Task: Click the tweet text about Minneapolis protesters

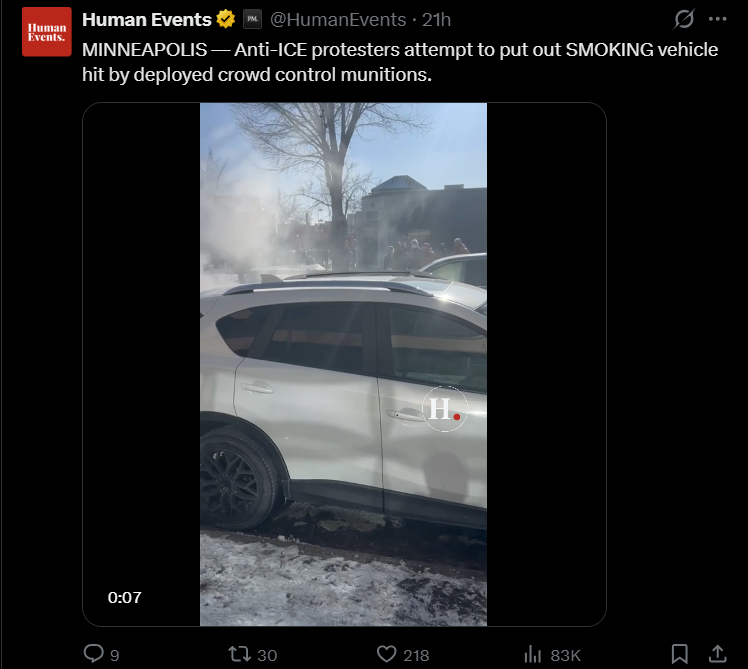Action: [400, 62]
